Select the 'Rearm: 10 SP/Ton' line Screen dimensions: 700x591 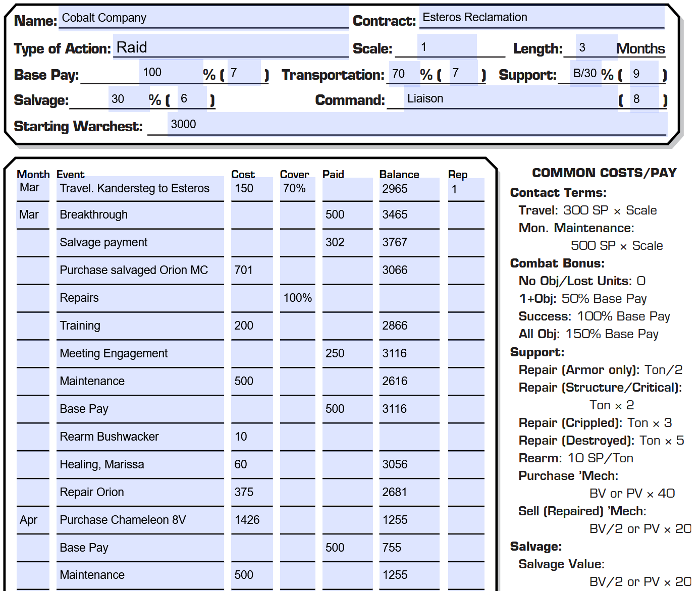576,458
